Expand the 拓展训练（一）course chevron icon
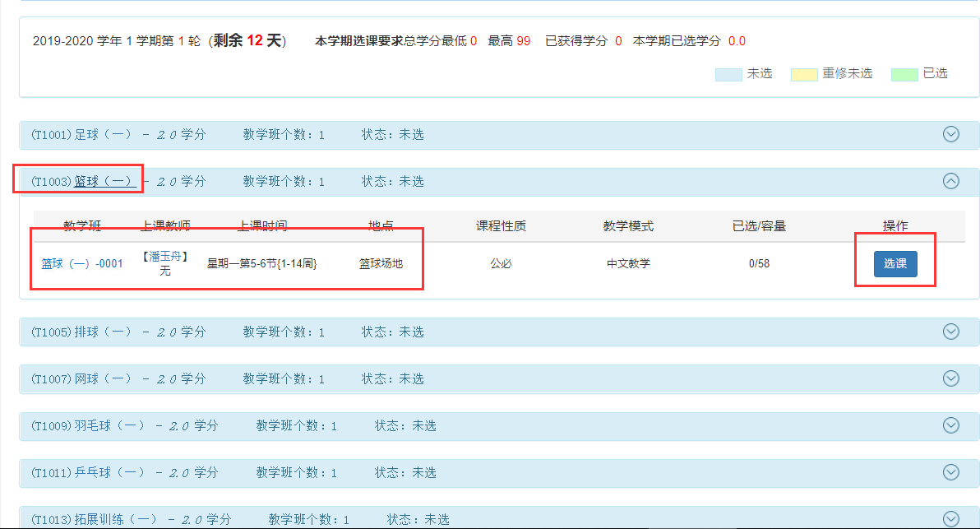 coord(950,518)
